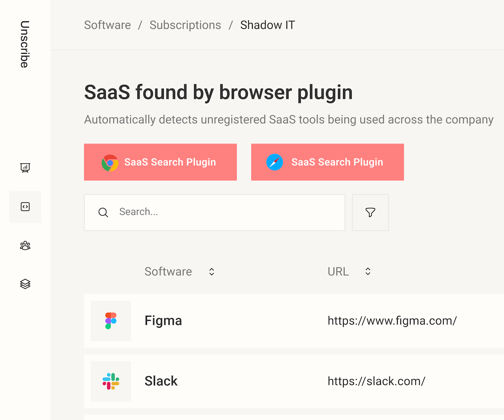Select Shadow IT in the breadcrumb
504x420 pixels.
268,25
